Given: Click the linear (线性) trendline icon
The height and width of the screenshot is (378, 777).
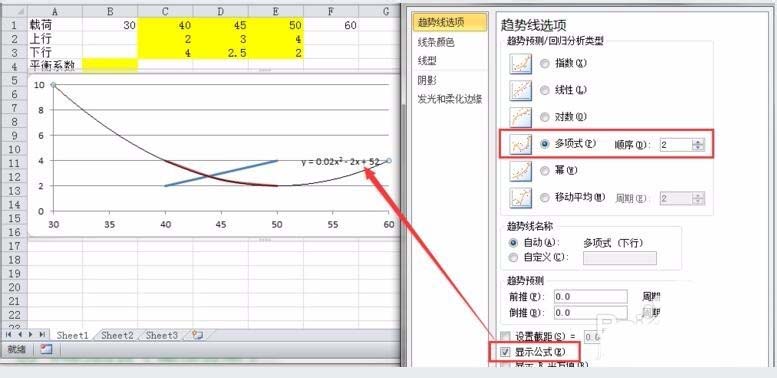Looking at the screenshot, I should [x=520, y=91].
